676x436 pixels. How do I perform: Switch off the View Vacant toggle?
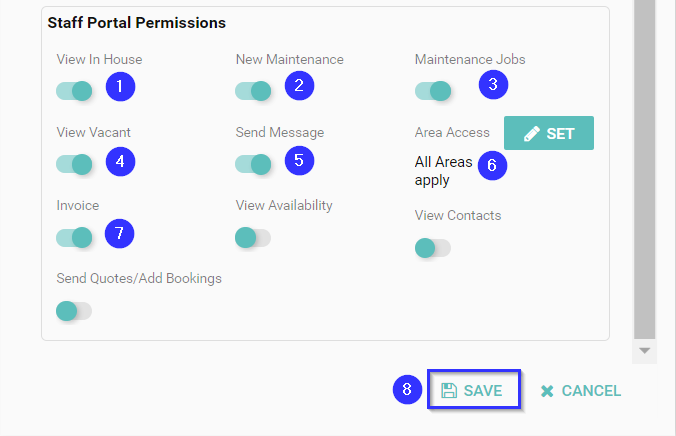(x=74, y=164)
